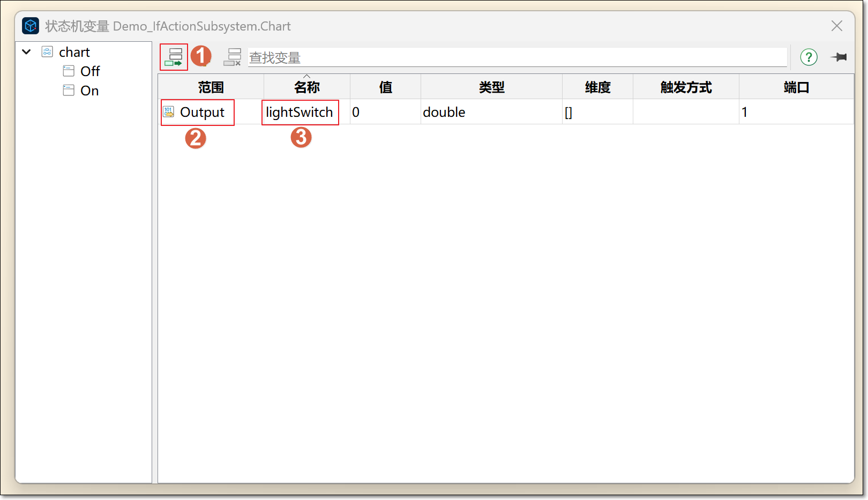
Task: Close the 状态机变量 dialog window
Action: [x=836, y=26]
